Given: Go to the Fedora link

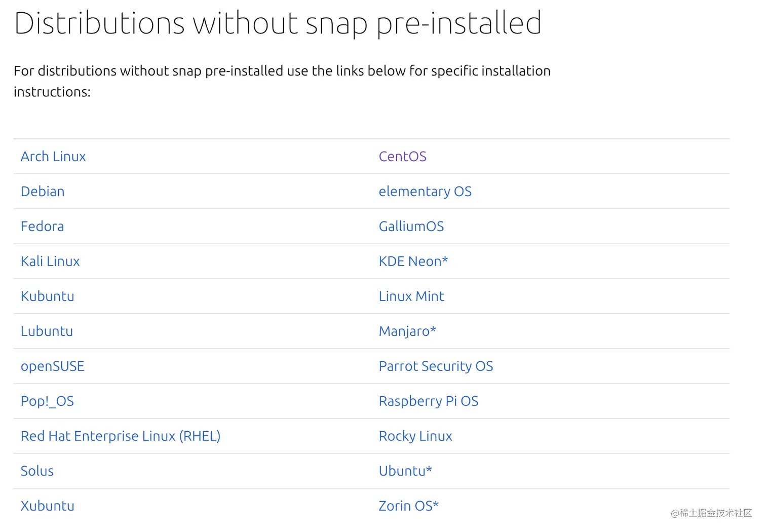Looking at the screenshot, I should [x=42, y=226].
